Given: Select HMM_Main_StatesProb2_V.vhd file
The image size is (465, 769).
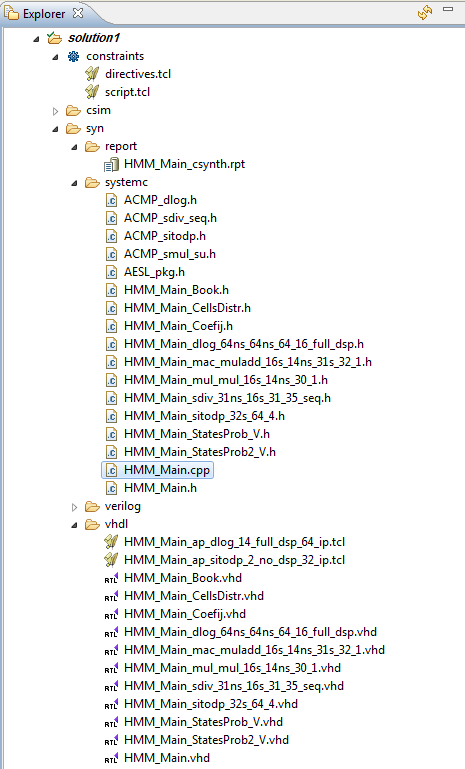Looking at the screenshot, I should (x=206, y=740).
